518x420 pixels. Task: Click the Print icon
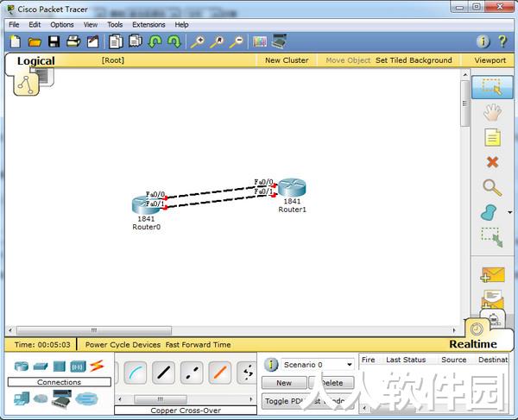tap(73, 41)
